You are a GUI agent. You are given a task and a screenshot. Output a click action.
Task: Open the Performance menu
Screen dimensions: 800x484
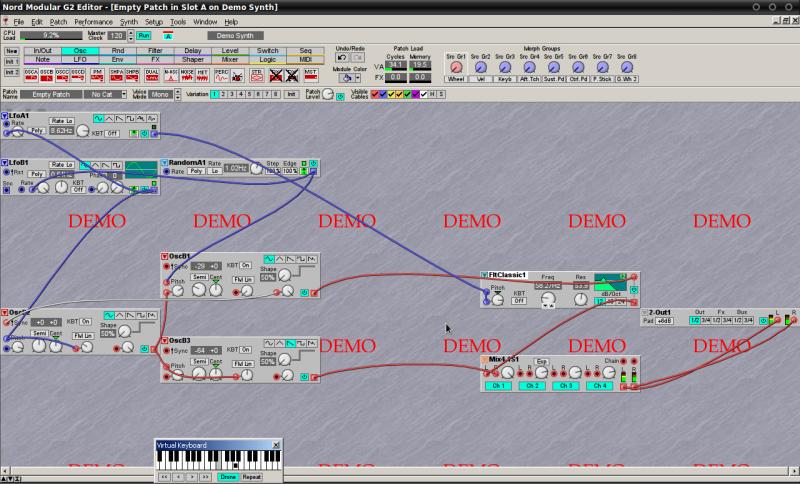(x=93, y=22)
